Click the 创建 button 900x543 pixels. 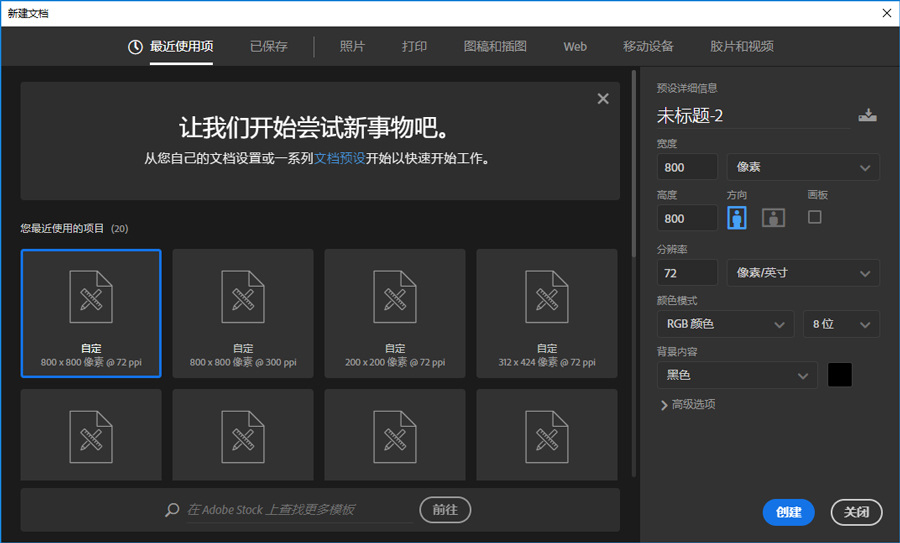tap(788, 512)
